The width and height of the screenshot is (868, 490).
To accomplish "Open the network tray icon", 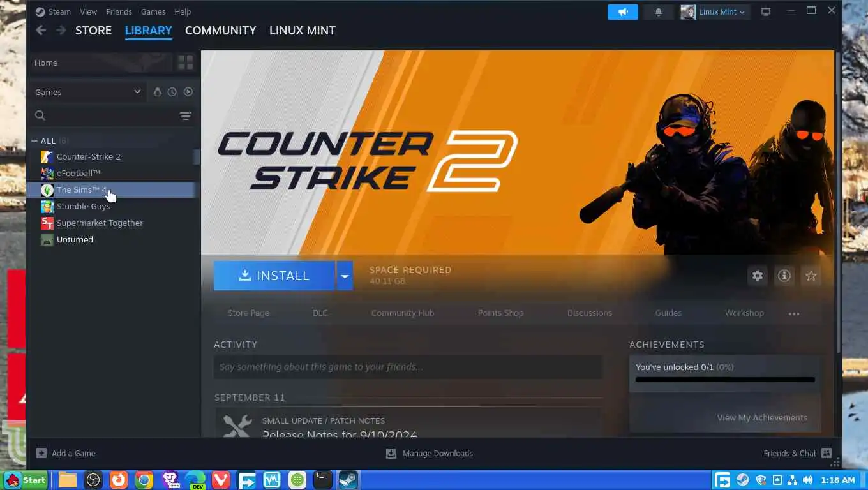I will point(792,480).
